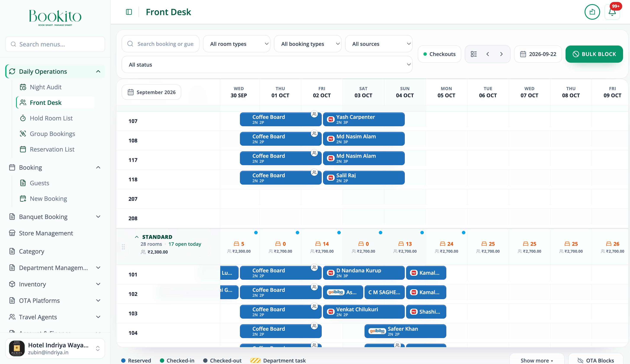The width and height of the screenshot is (630, 364).
Task: Switch calendar to list view icon
Action: click(x=474, y=54)
